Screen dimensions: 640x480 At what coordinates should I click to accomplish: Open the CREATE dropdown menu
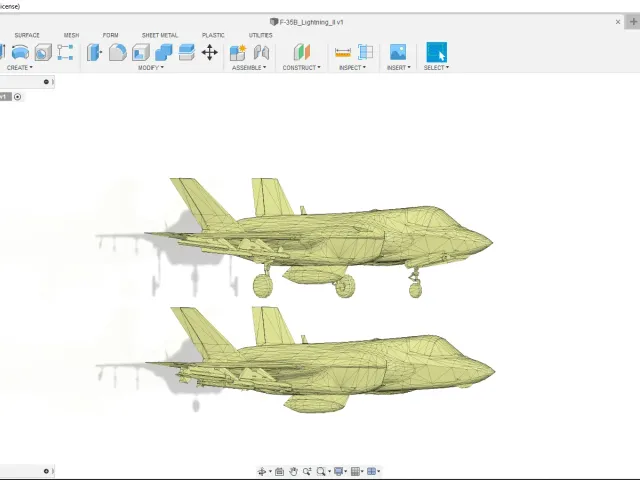tap(19, 67)
